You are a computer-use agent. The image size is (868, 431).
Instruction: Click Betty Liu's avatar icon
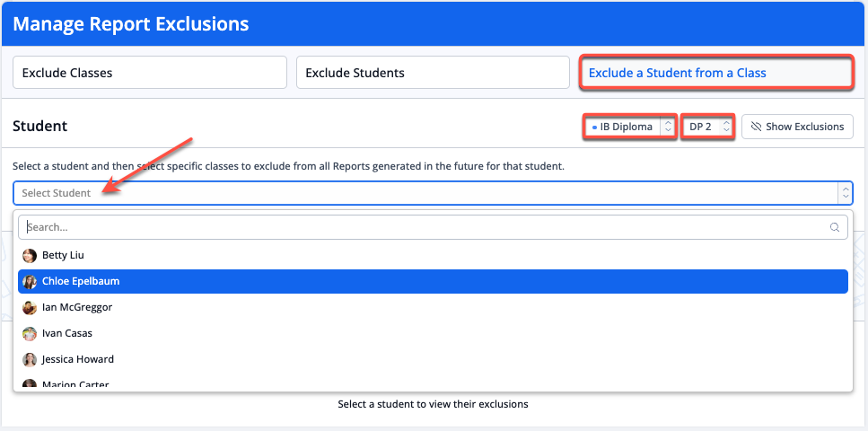(30, 256)
